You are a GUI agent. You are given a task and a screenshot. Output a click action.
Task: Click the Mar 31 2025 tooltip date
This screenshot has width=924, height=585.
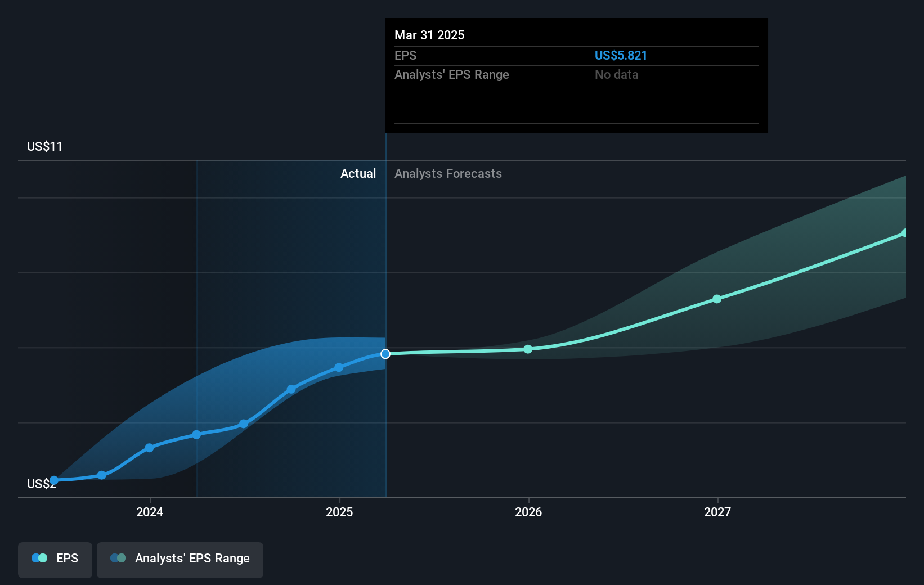(429, 35)
